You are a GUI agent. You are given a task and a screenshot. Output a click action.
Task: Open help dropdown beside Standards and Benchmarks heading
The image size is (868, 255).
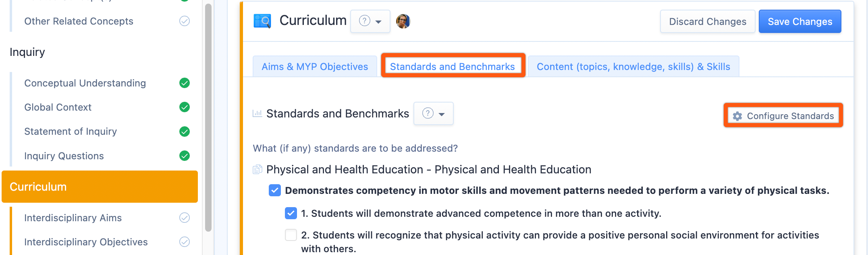click(x=434, y=114)
